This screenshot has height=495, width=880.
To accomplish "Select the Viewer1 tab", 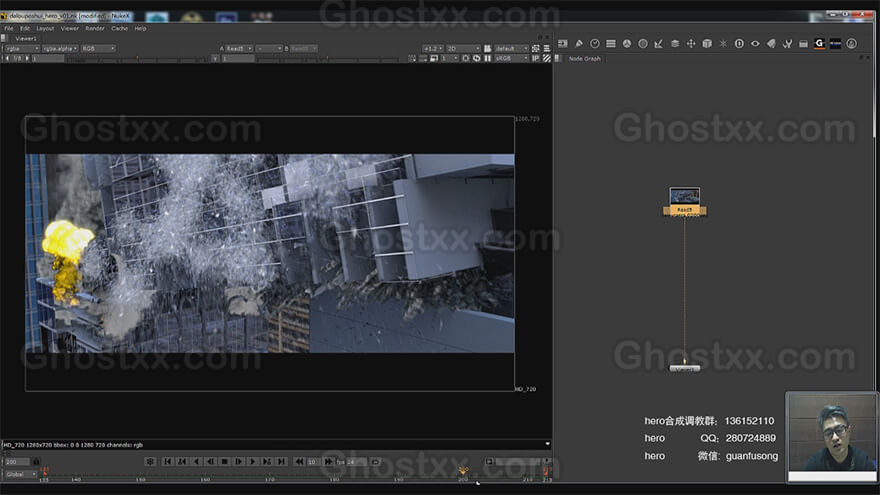I will 26,38.
